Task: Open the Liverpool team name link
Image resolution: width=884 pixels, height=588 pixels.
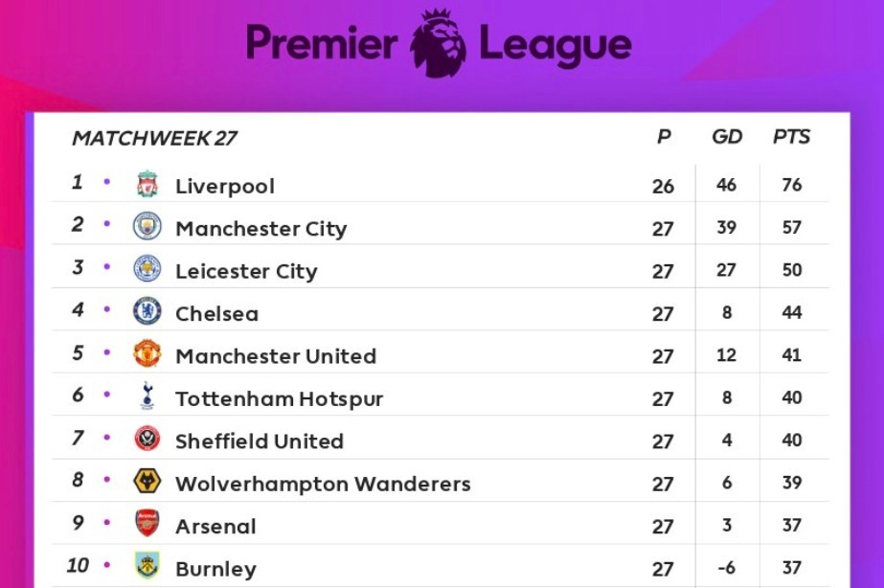Action: tap(224, 186)
